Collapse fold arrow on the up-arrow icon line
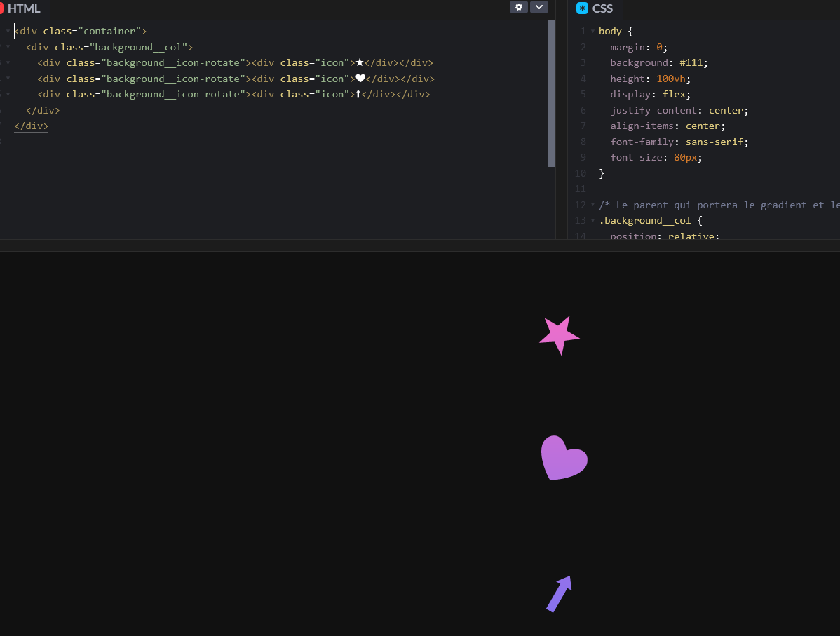This screenshot has height=636, width=840. (8, 94)
